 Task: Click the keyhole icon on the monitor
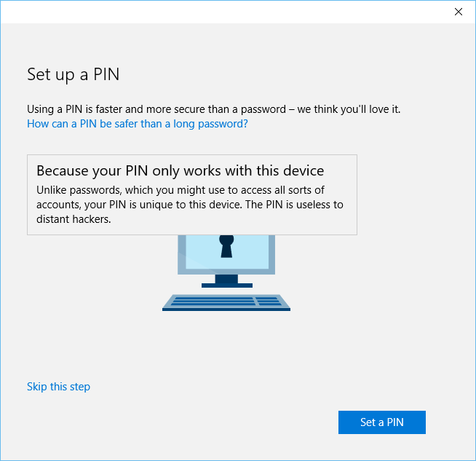[226, 246]
